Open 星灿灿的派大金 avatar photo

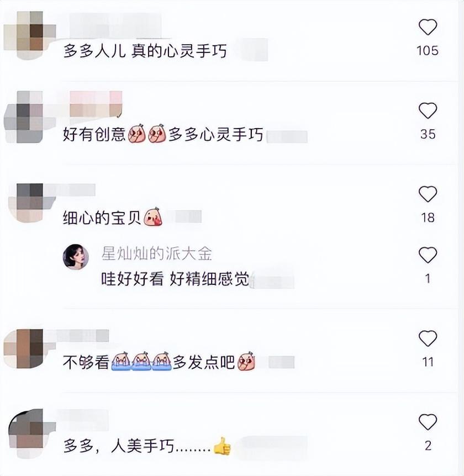pyautogui.click(x=76, y=257)
